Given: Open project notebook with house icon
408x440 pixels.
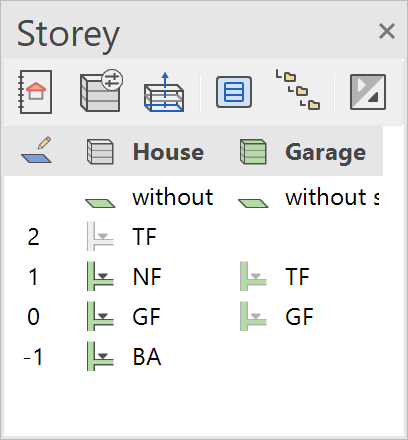Looking at the screenshot, I should 35,92.
